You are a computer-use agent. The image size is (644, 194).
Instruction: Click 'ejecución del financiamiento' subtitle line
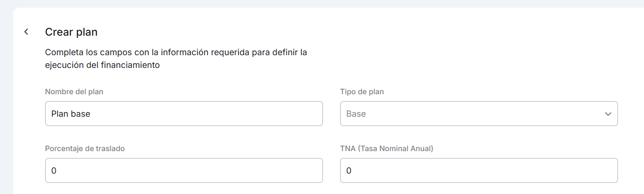click(102, 65)
